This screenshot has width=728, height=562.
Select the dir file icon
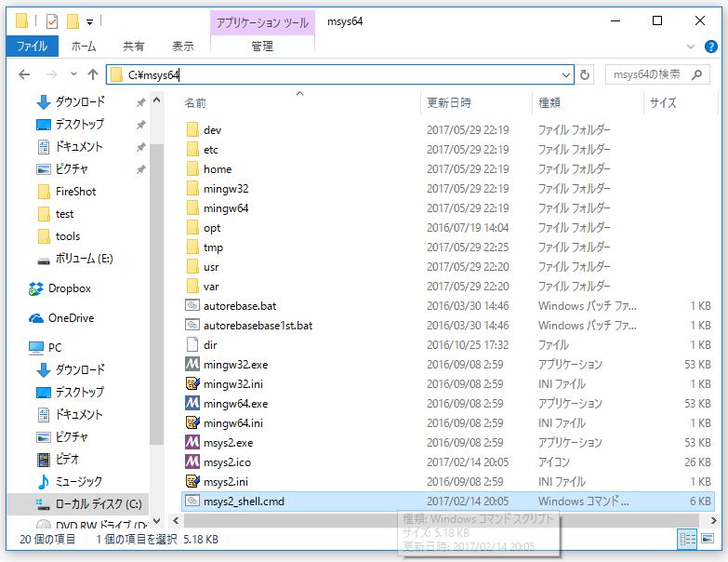click(x=192, y=344)
